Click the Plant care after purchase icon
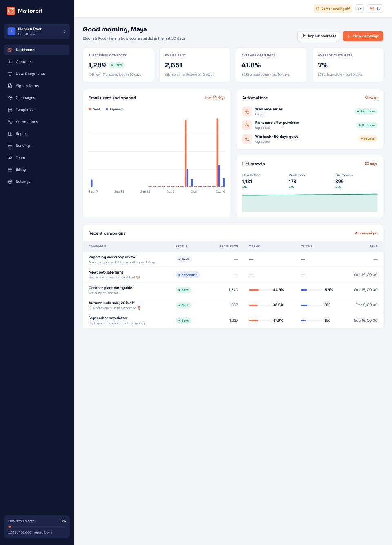The width and height of the screenshot is (392, 545). click(247, 125)
